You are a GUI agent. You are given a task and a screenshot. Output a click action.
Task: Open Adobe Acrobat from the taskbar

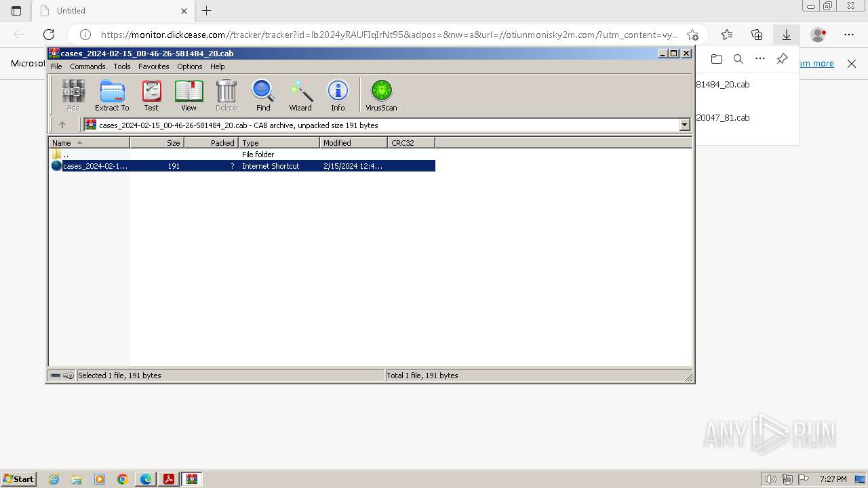coord(168,479)
